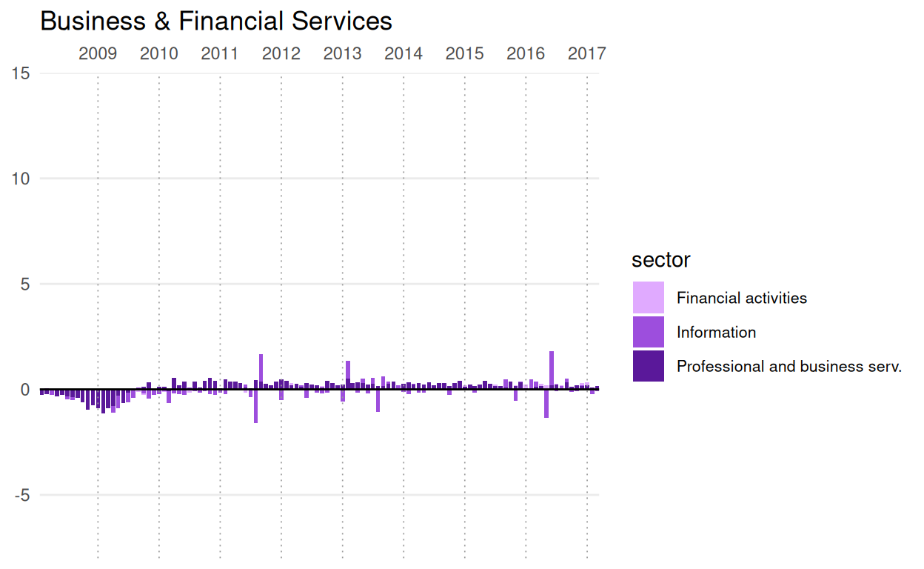Click the 2010 year label
Screen dimensions: 924x569
[x=159, y=53]
